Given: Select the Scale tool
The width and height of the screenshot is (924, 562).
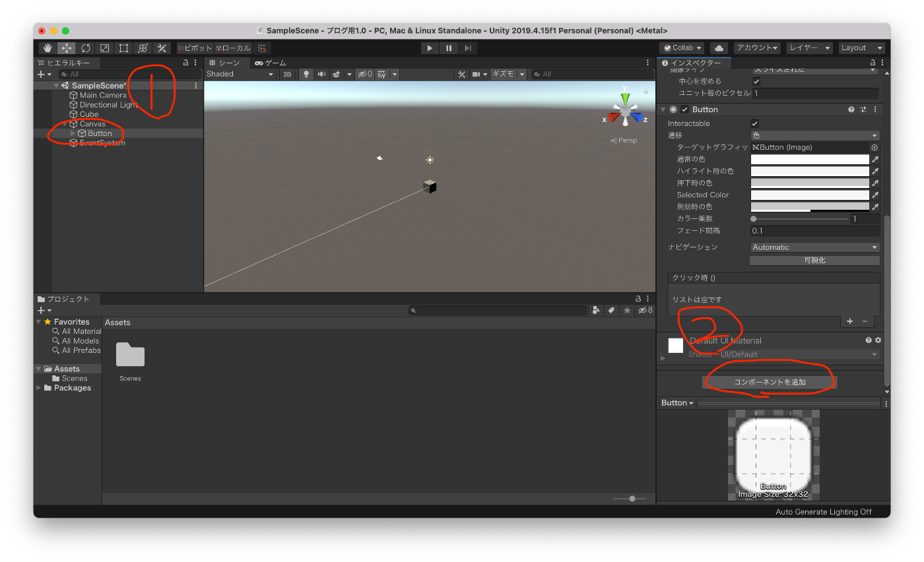Looking at the screenshot, I should coord(104,48).
